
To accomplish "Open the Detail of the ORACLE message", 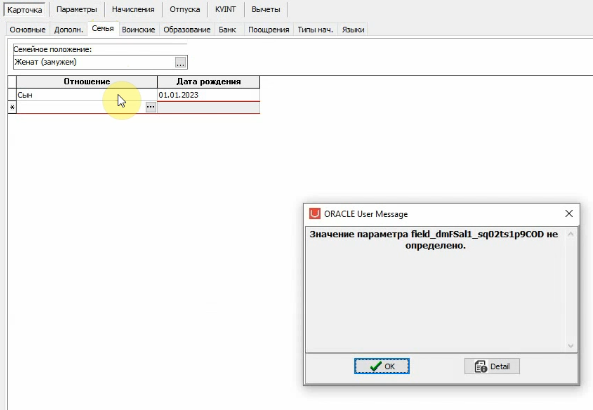I will point(492,366).
